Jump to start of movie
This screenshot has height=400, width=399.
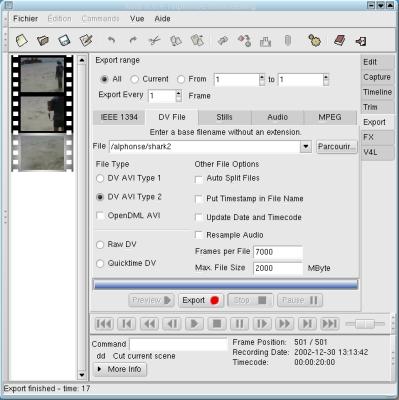tap(104, 324)
